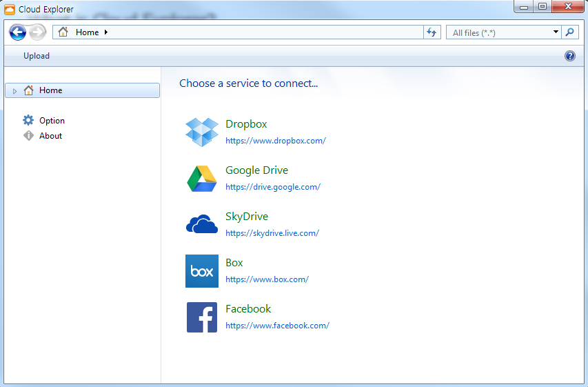Click the blue Box logo
This screenshot has height=387, width=588.
[202, 271]
